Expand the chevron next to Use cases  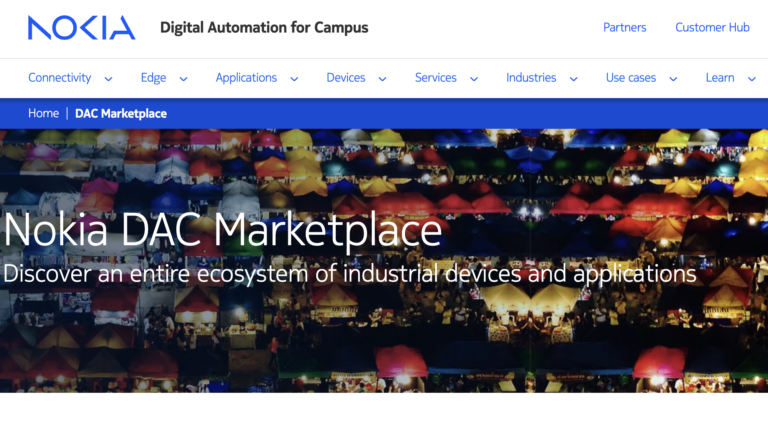point(673,79)
